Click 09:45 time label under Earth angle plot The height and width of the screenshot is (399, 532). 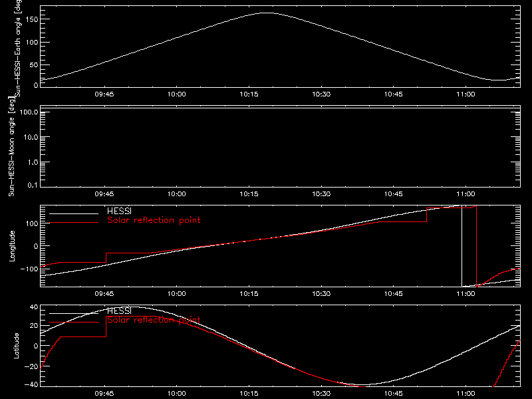(x=104, y=94)
